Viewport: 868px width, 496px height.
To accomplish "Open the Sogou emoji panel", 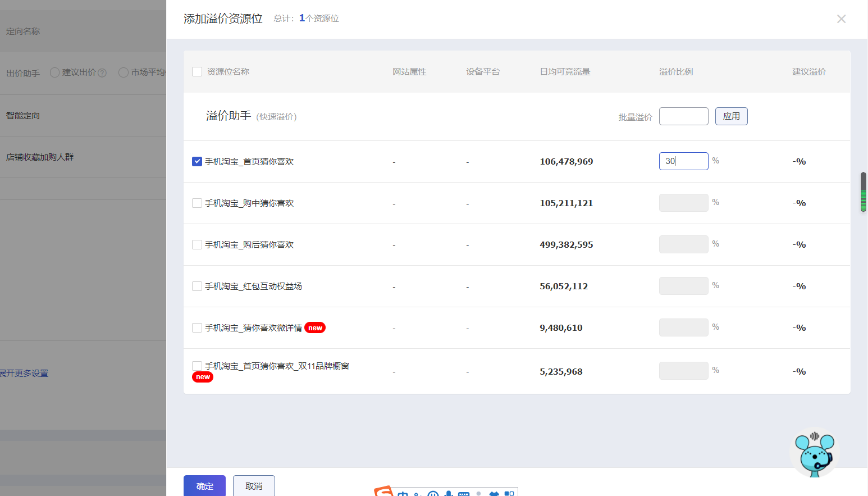I will 433,494.
